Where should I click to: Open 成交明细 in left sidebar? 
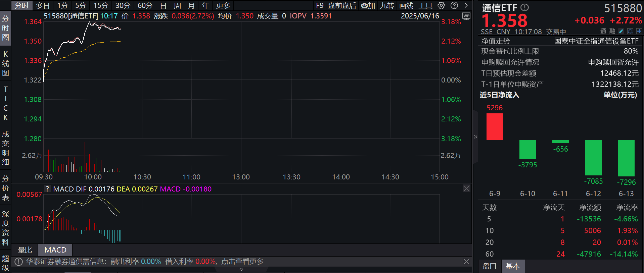click(x=5, y=148)
